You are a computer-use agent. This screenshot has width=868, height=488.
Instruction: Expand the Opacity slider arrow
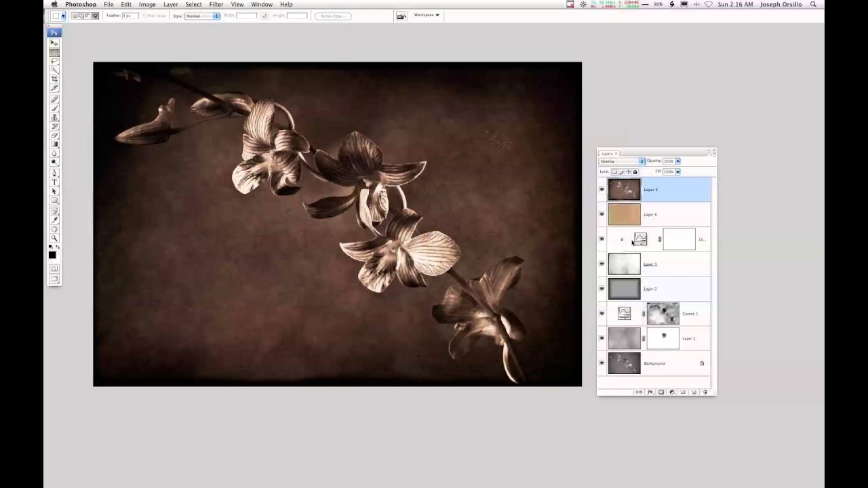click(677, 161)
